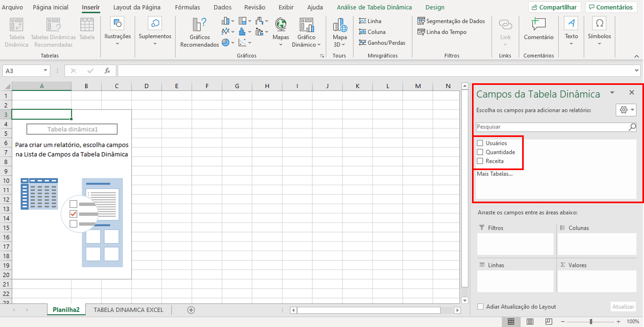Open the Suplementos menu
This screenshot has width=644, height=327.
(x=155, y=32)
